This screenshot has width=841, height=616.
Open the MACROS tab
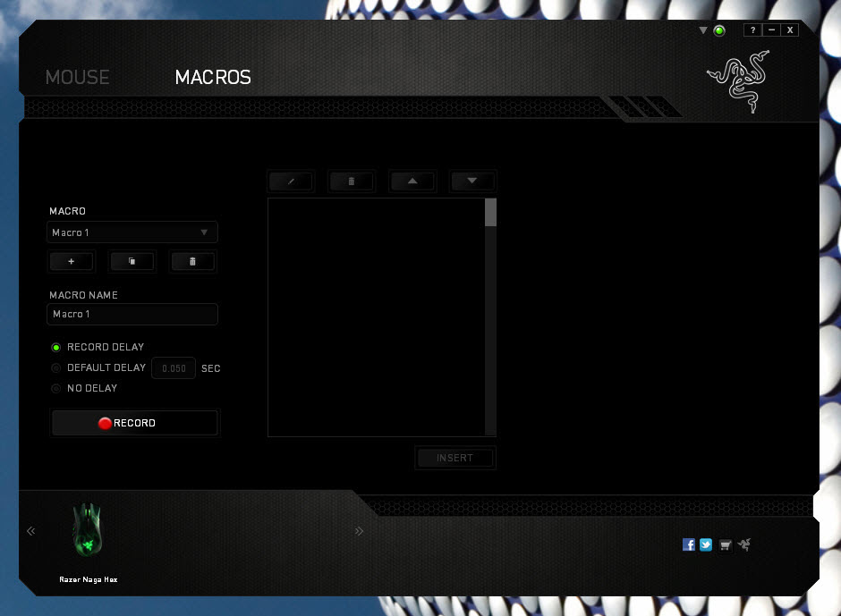pos(213,77)
